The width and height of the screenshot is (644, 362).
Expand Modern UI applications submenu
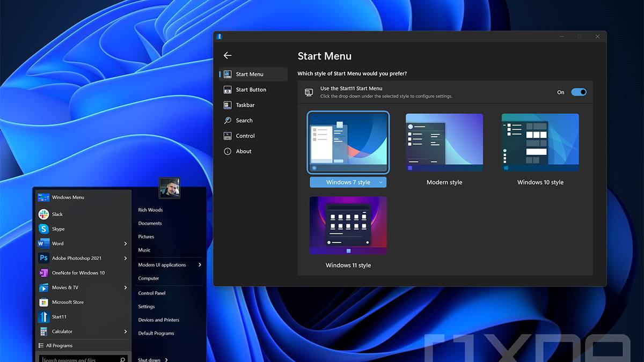pyautogui.click(x=200, y=265)
